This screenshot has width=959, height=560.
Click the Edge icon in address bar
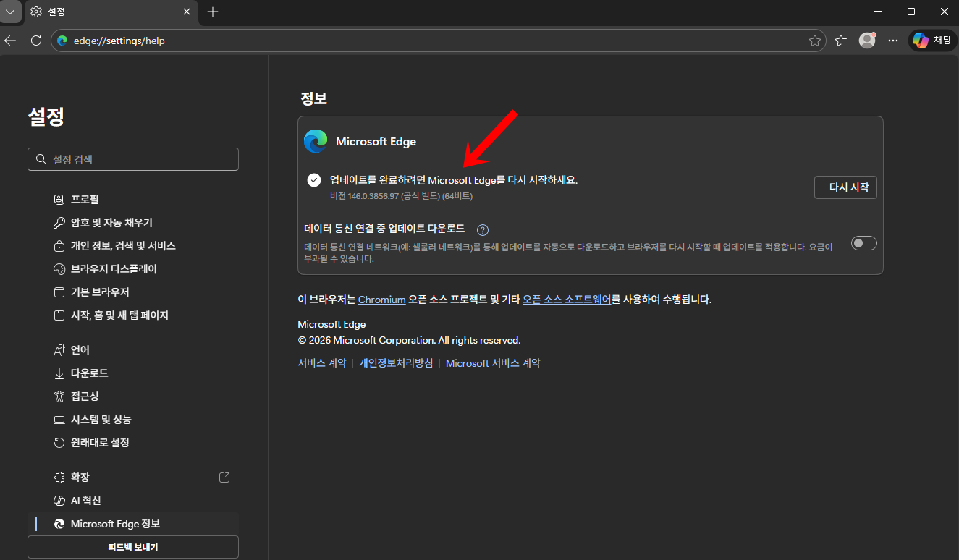coord(62,41)
